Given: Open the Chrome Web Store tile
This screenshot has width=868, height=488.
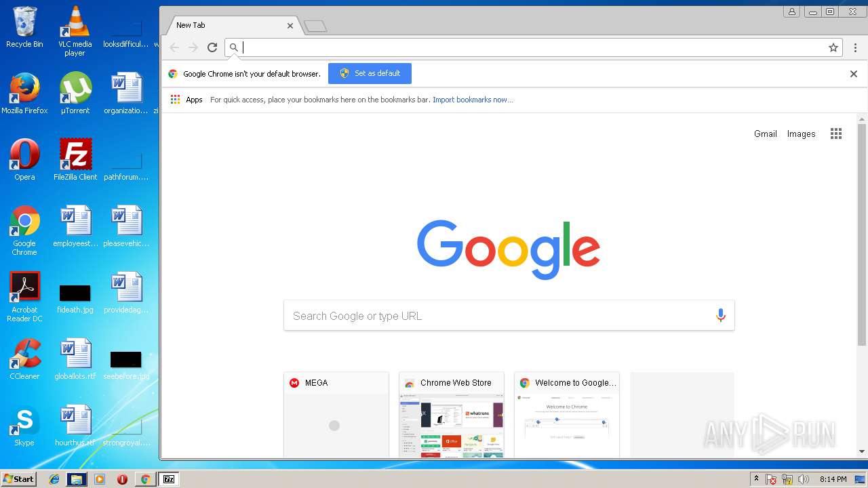Looking at the screenshot, I should 452,415.
